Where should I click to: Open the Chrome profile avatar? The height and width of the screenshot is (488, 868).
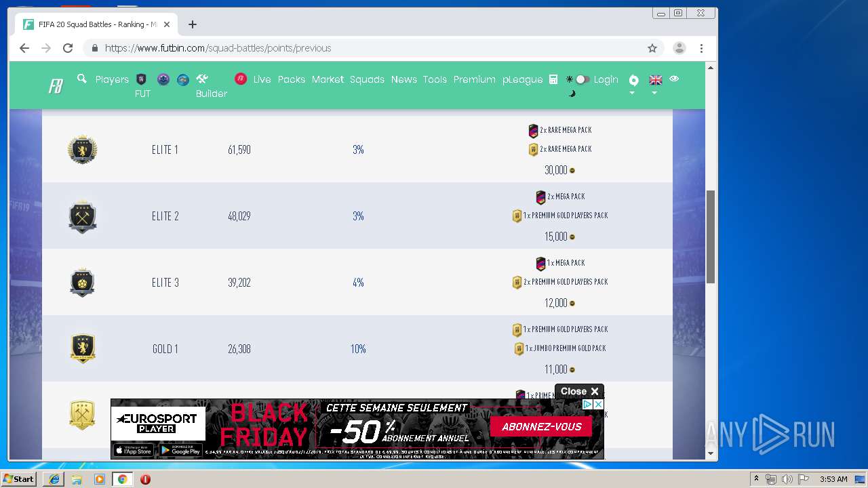(x=679, y=48)
